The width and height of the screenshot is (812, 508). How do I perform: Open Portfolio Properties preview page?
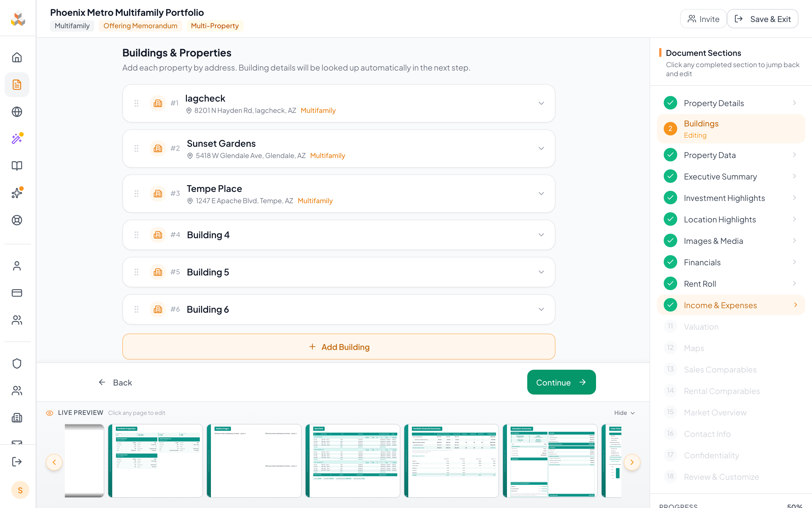[x=155, y=461]
